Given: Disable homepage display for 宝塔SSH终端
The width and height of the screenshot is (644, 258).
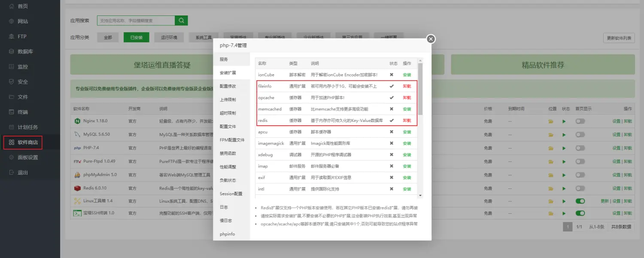Looking at the screenshot, I should point(580,213).
